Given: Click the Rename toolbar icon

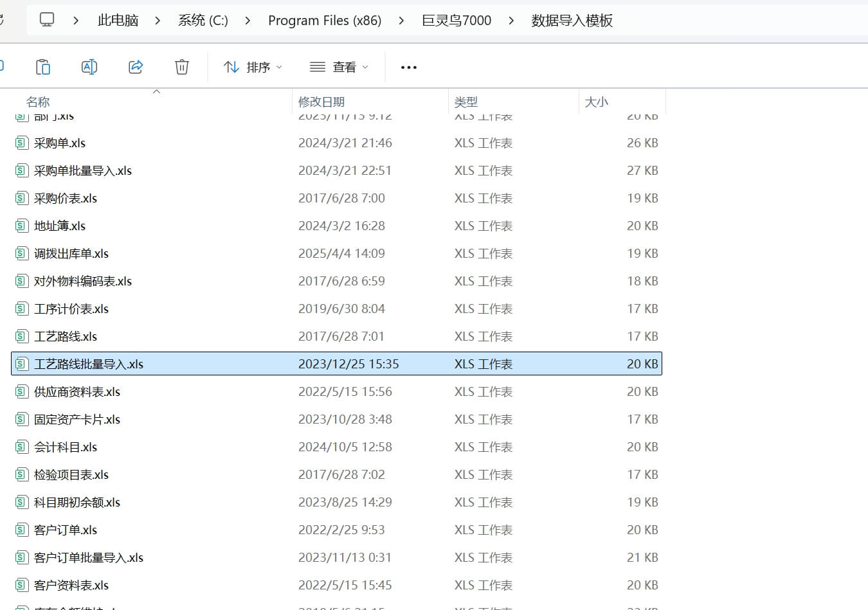Looking at the screenshot, I should click(x=89, y=67).
